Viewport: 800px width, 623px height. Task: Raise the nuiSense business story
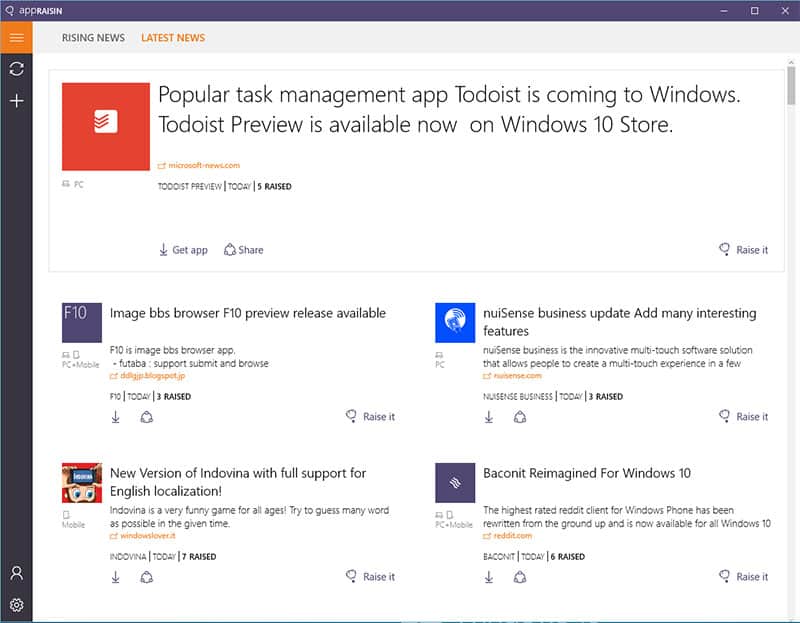point(743,416)
